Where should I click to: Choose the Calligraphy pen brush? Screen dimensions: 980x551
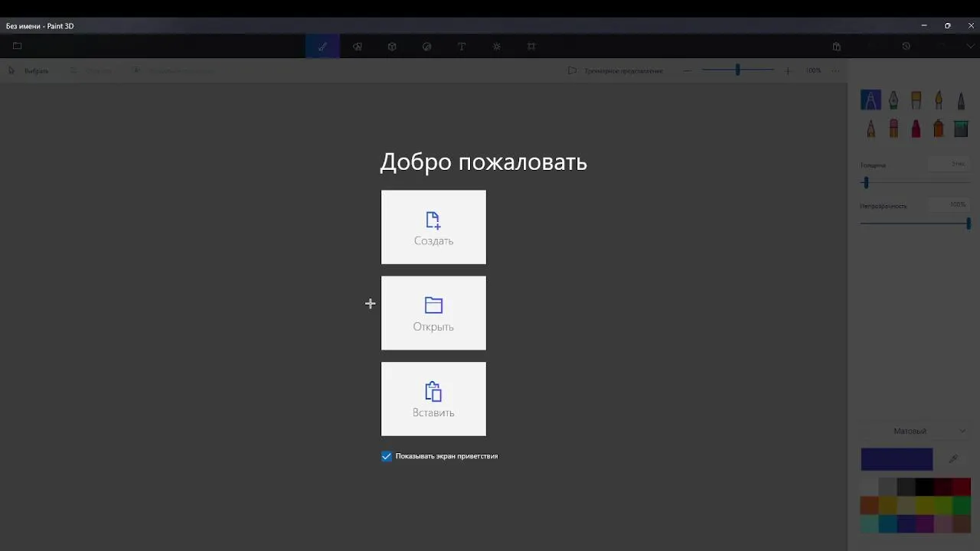893,100
